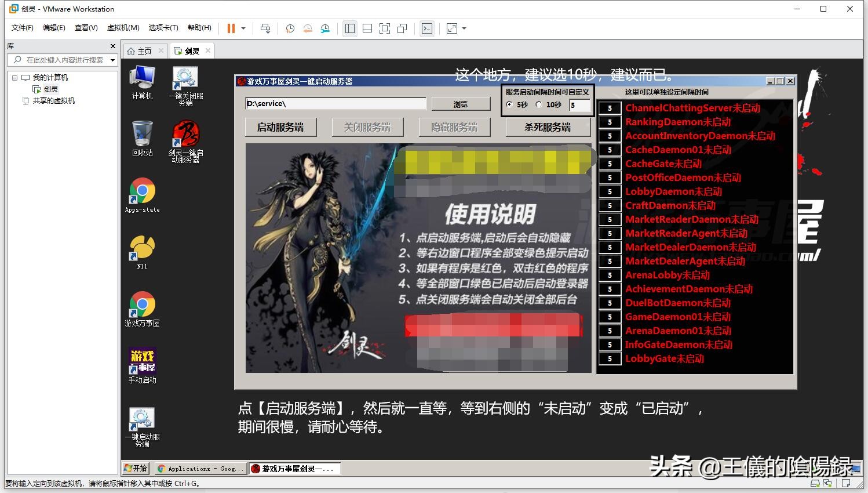This screenshot has width=868, height=493.
Task: Open the 文件(F) menu
Action: pos(23,28)
